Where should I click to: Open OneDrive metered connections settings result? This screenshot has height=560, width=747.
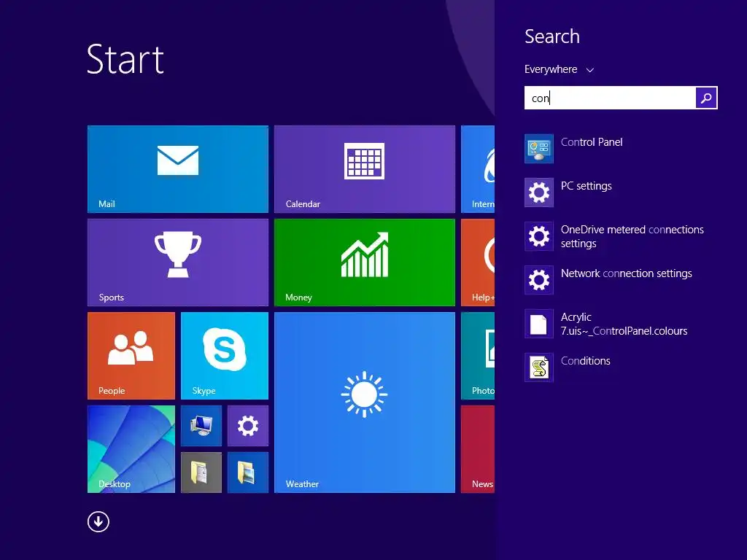pyautogui.click(x=632, y=236)
